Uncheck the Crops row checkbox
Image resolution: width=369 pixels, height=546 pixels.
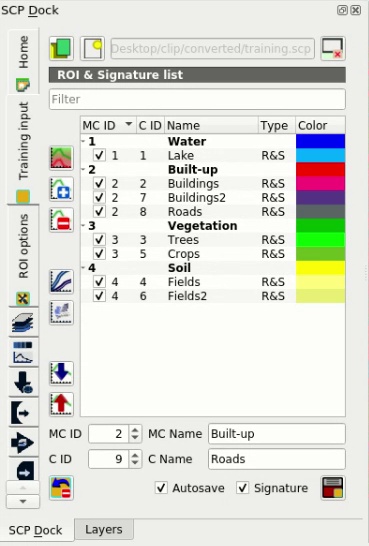100,253
